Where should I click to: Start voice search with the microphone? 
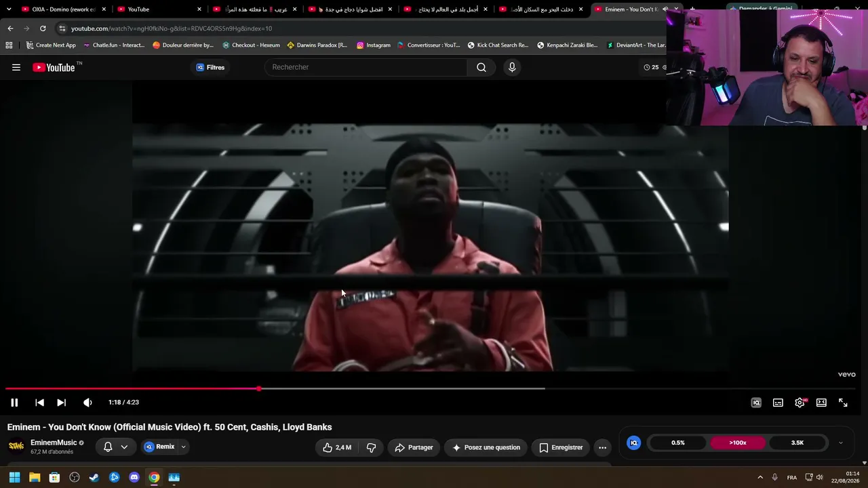pos(512,67)
